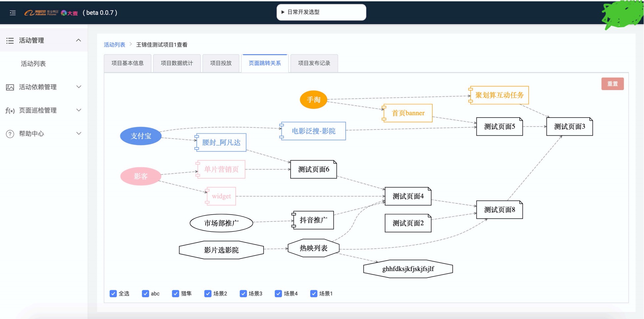Image resolution: width=644 pixels, height=319 pixels.
Task: Select the pink widget node
Action: pos(221,196)
